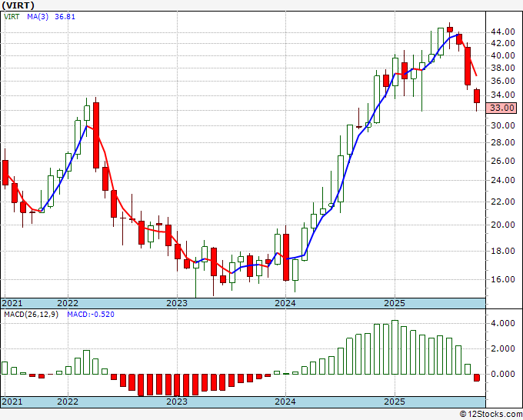Click the final red candlestick near 33.00
Screen dimensions: 523x420
477,96
